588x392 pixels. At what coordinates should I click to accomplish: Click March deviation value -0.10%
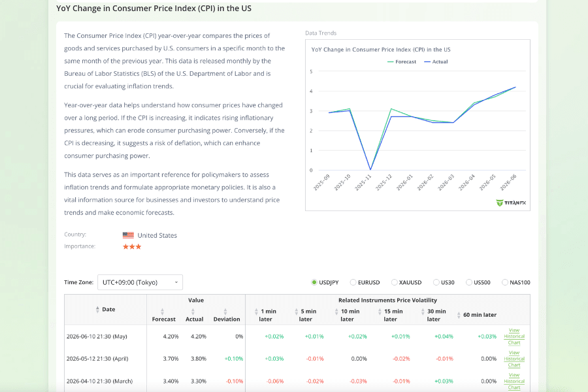[235, 381]
